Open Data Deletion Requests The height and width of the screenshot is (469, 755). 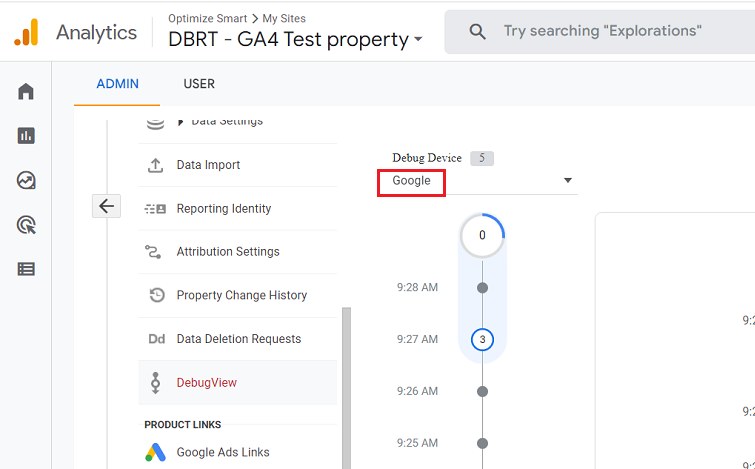click(238, 339)
